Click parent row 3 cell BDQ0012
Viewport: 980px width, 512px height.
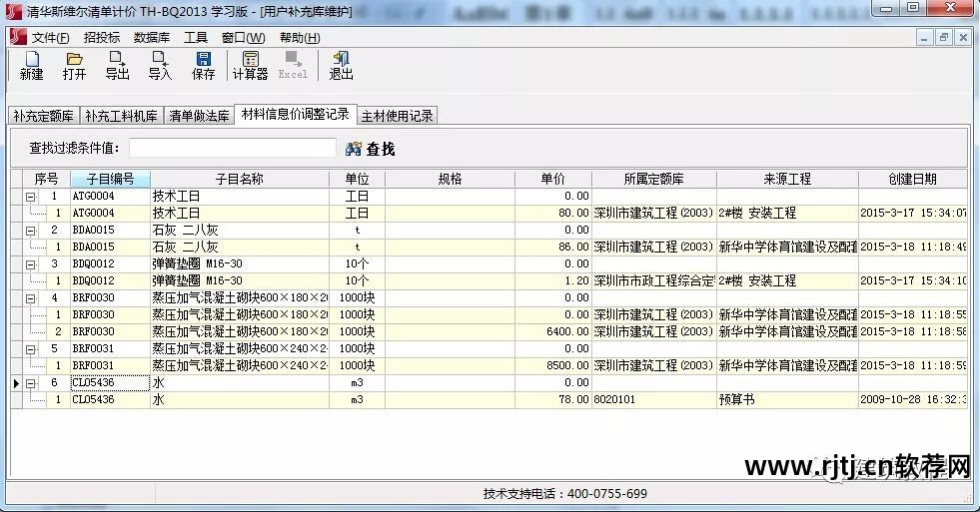[110, 264]
